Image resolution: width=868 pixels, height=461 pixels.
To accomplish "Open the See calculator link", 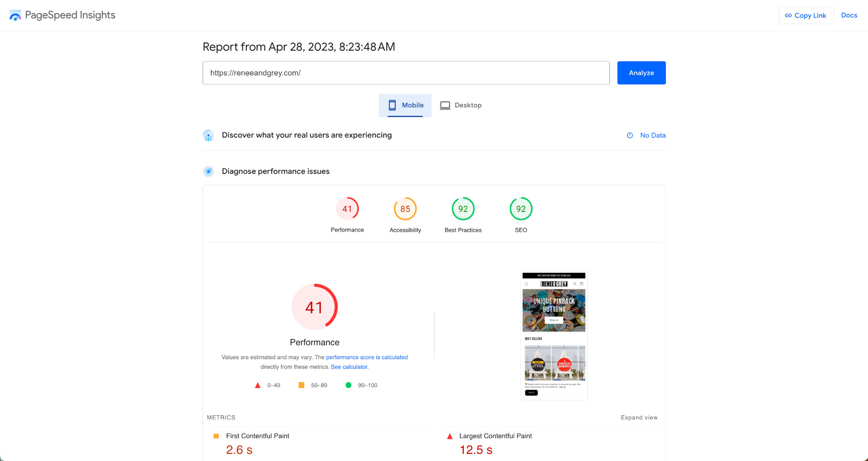I will coord(349,367).
